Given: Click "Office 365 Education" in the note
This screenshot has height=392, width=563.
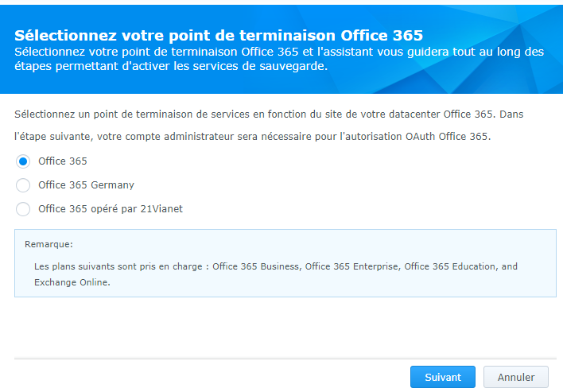Looking at the screenshot, I should tap(450, 266).
